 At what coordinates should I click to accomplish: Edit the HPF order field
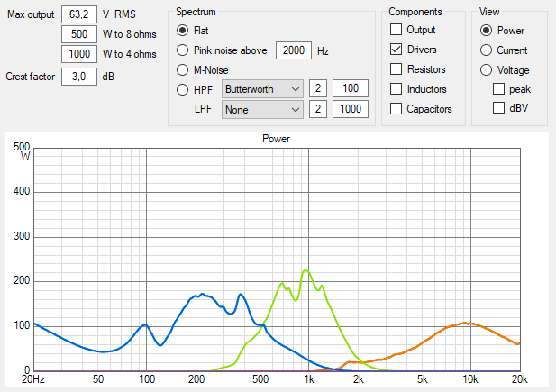click(318, 88)
